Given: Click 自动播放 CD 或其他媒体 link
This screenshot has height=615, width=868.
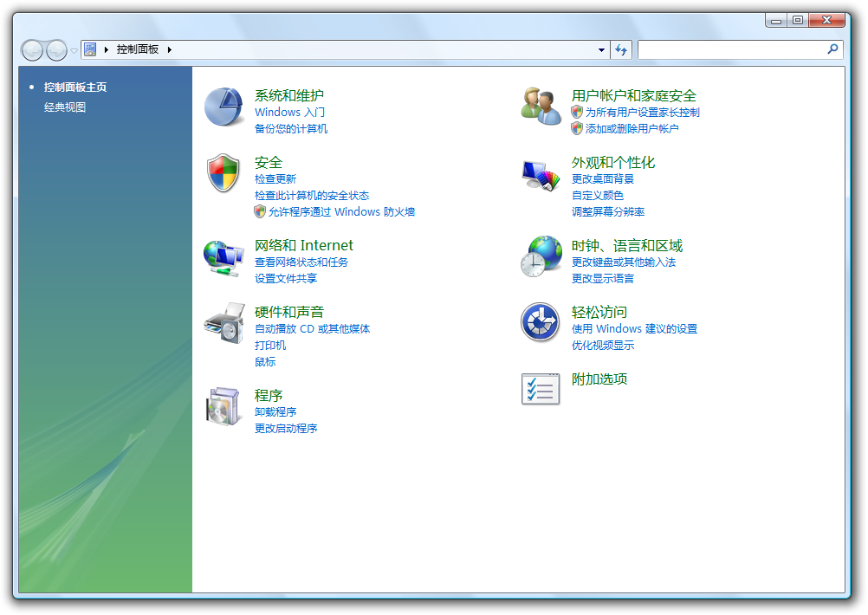Looking at the screenshot, I should tap(312, 329).
